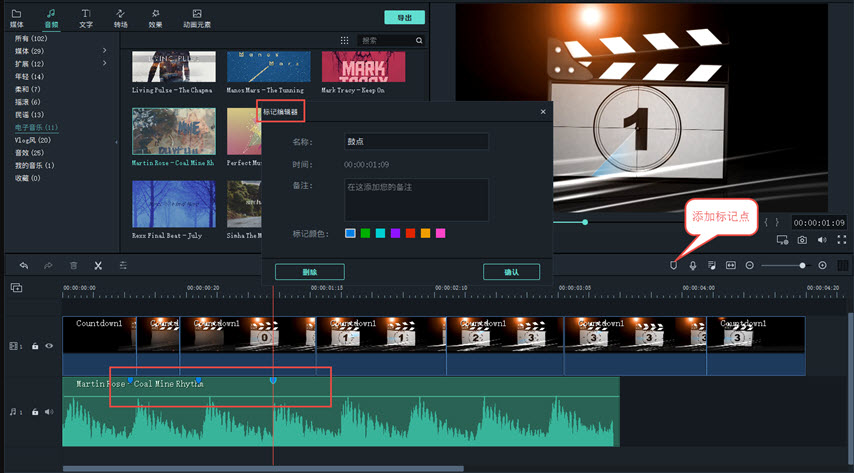The image size is (854, 473).
Task: Open the audio mixer icon
Action: (x=711, y=265)
